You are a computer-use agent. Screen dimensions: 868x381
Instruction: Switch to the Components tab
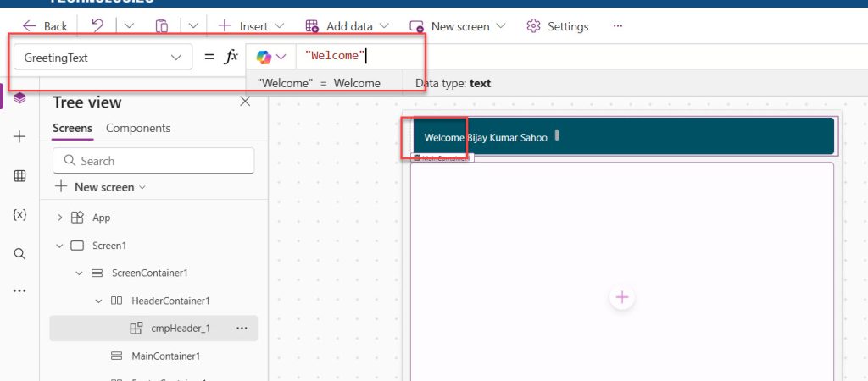click(x=138, y=129)
